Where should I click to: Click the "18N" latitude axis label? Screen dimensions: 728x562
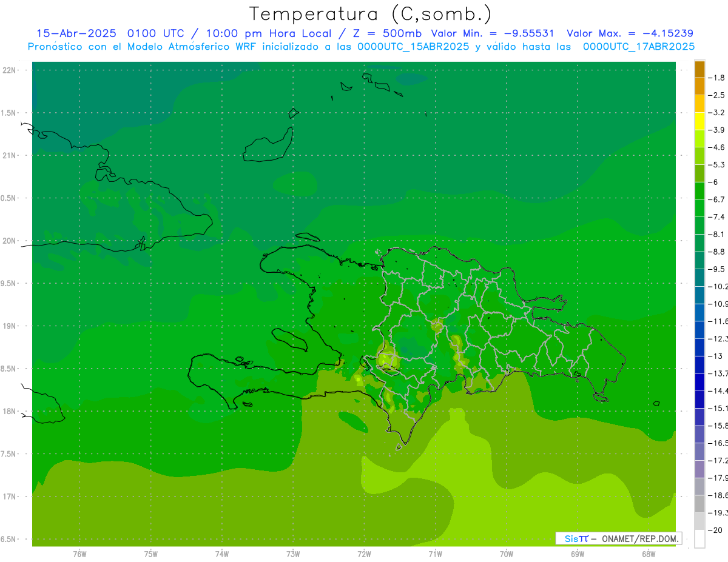click(x=9, y=412)
